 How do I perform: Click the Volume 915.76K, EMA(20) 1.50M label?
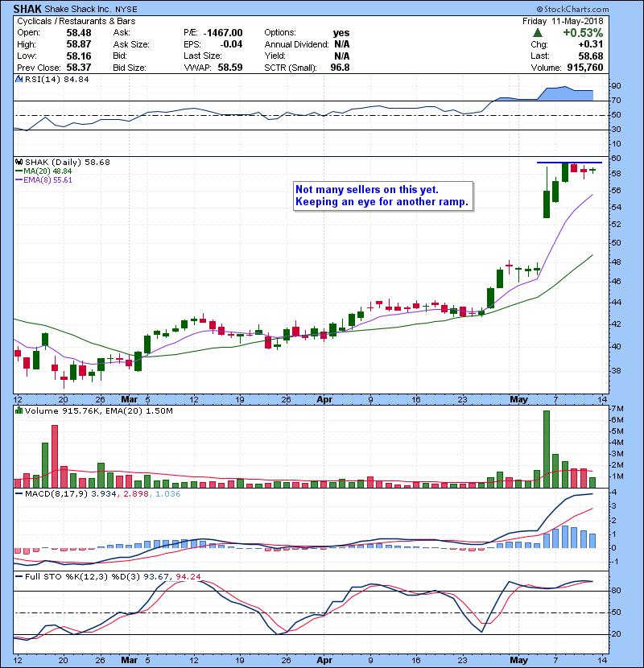[x=99, y=411]
